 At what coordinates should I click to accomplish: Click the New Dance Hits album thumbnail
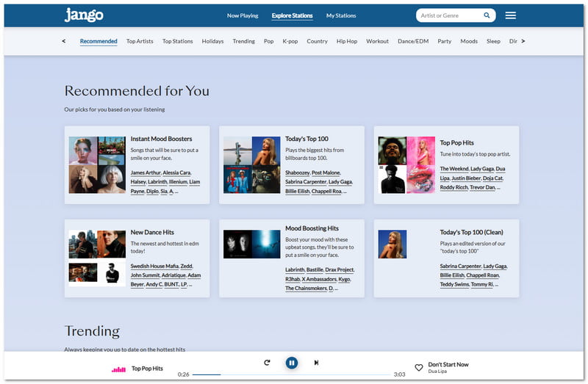[97, 258]
